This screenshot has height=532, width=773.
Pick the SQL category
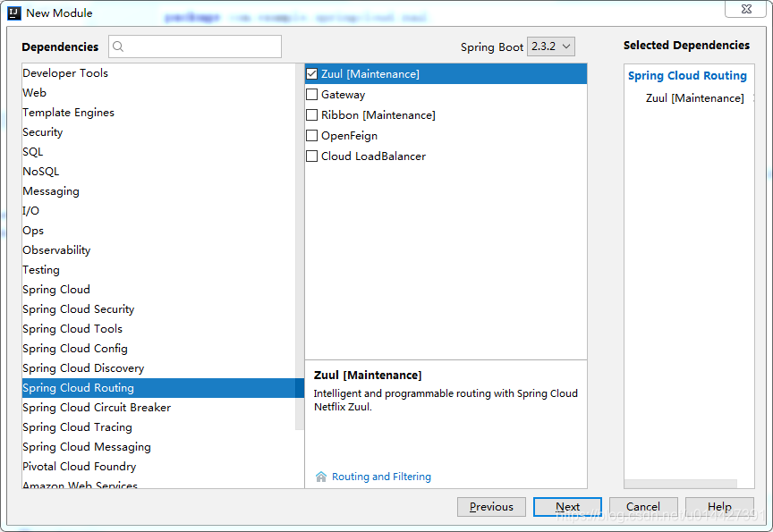[158, 152]
